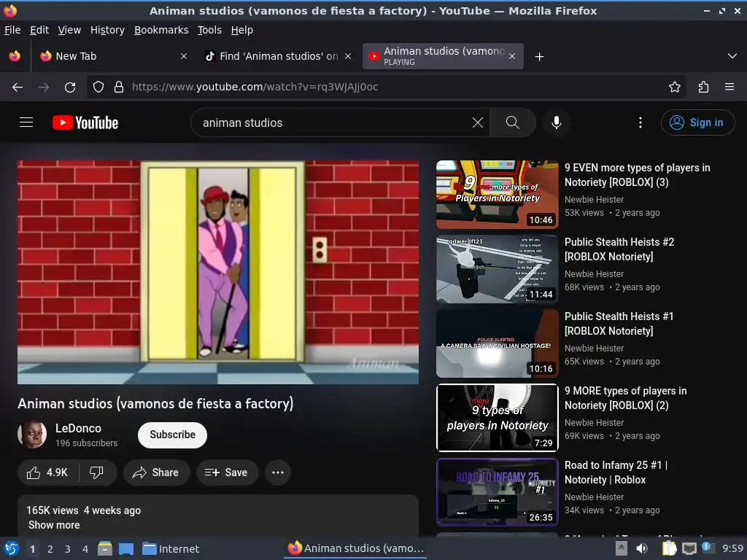Open the taskbar clipboard manager icon
Viewport: 747px width, 560px height.
[x=670, y=548]
